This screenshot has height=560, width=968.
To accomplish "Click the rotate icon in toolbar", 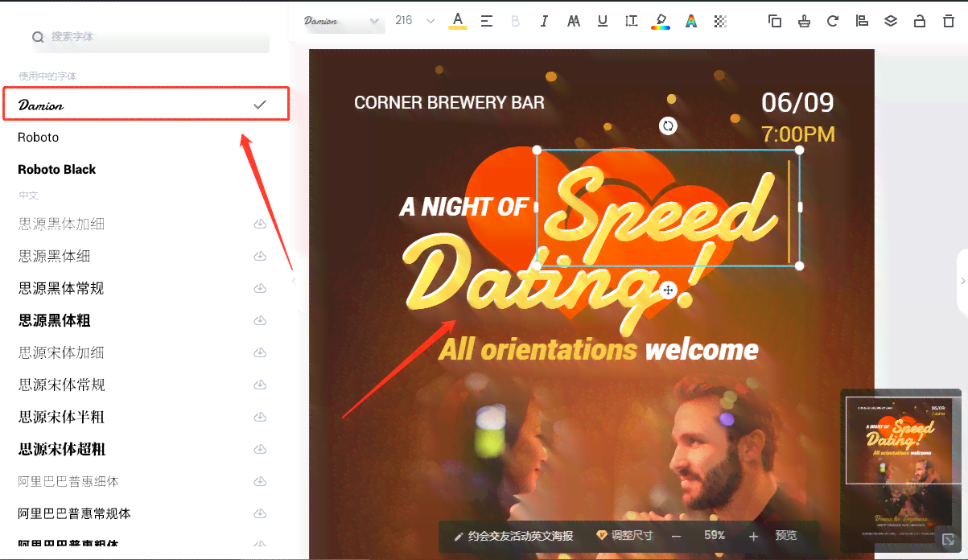I will [833, 21].
